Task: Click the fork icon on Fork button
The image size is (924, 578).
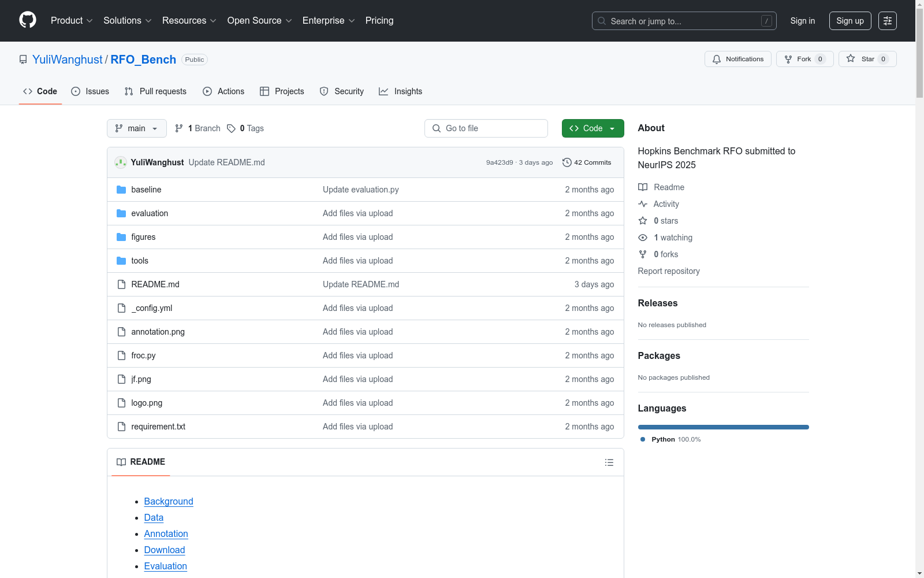Action: (788, 59)
